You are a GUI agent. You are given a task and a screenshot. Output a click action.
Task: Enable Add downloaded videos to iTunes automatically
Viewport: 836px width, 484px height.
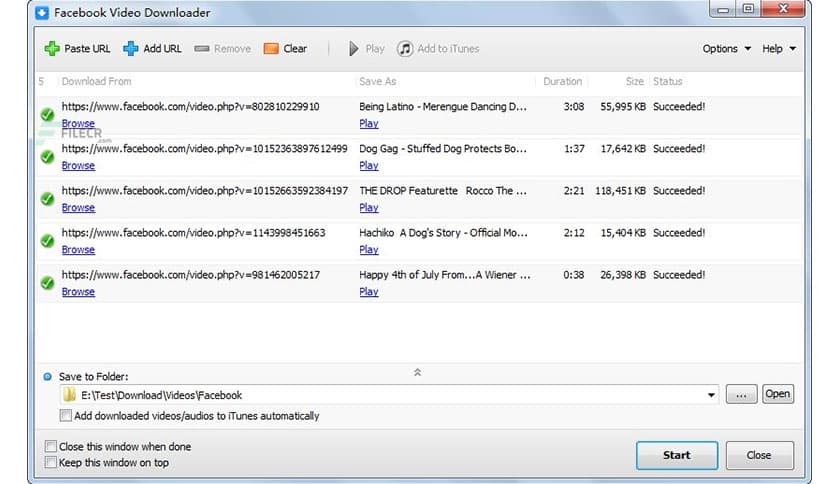coord(66,416)
